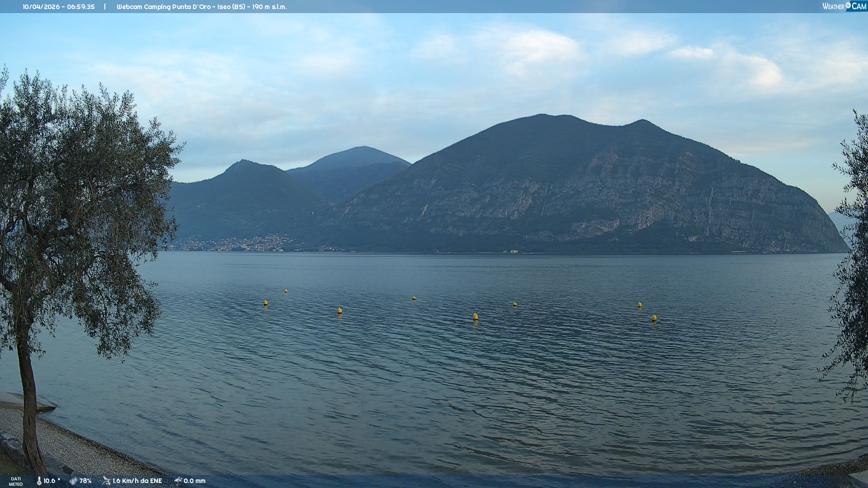868x488 pixels.
Task: Click the rightmost yellow buoy on lake
Action: pyautogui.click(x=654, y=318)
